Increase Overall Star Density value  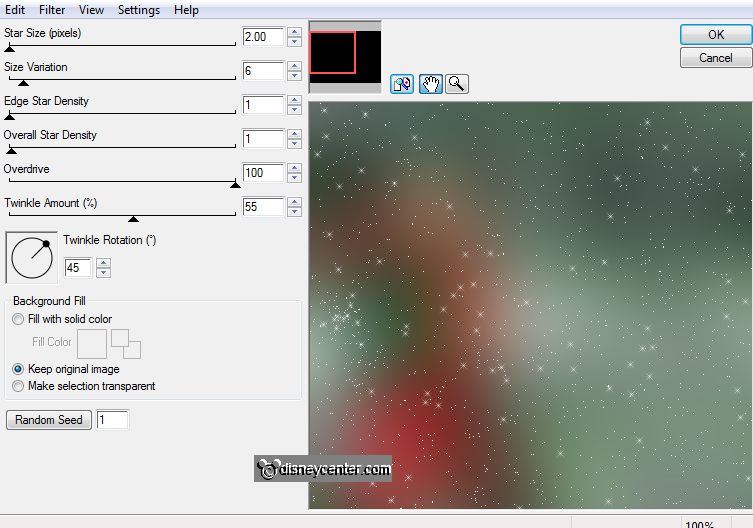tap(294, 135)
